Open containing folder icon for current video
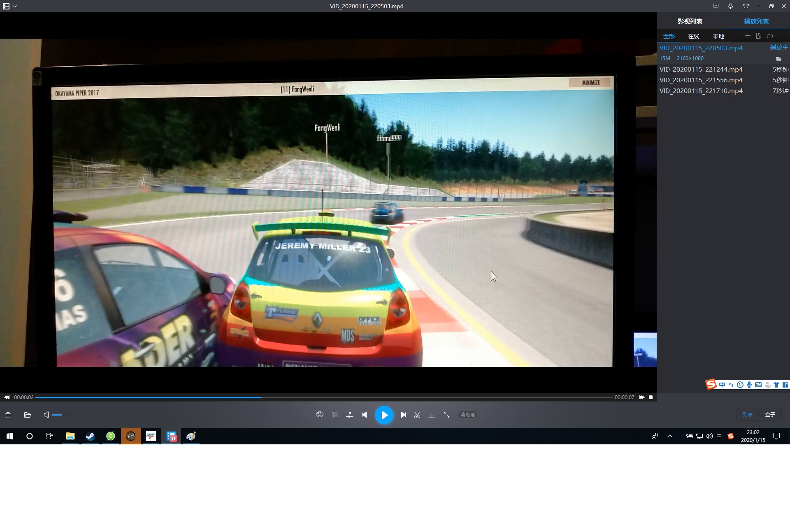Screen dimensions: 790x532 (778, 59)
